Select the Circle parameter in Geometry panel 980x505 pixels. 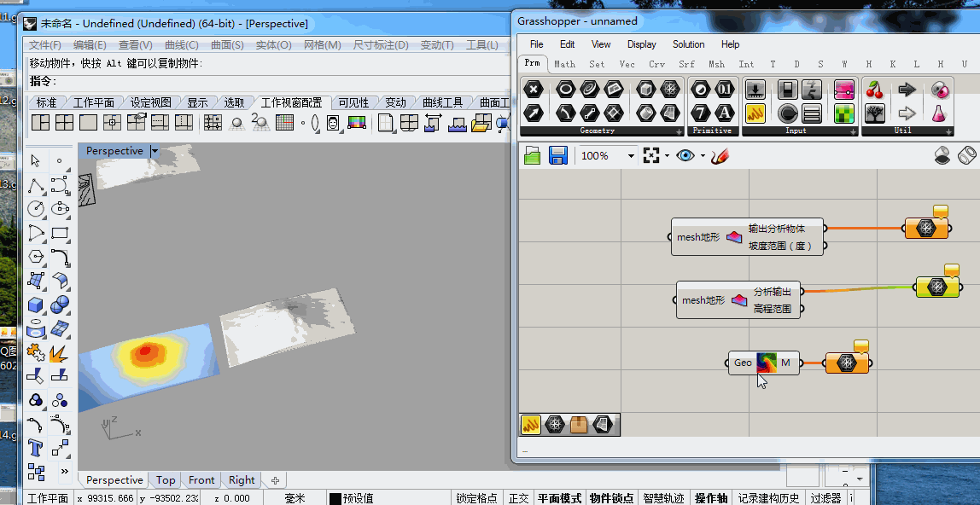(566, 90)
